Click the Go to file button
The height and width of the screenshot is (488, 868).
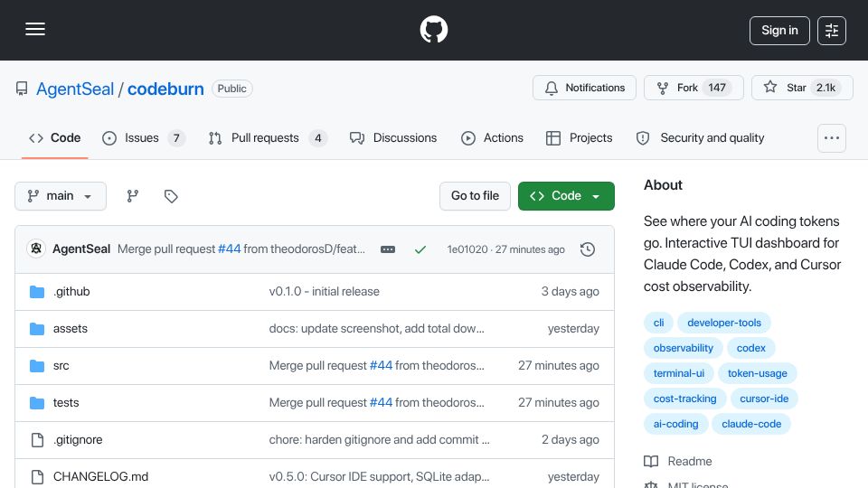point(475,196)
